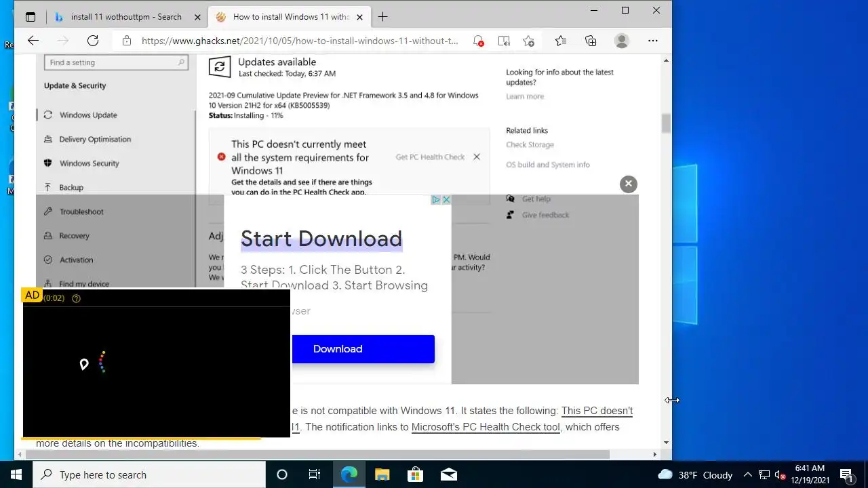Open Task View
The height and width of the screenshot is (488, 868).
point(315,475)
